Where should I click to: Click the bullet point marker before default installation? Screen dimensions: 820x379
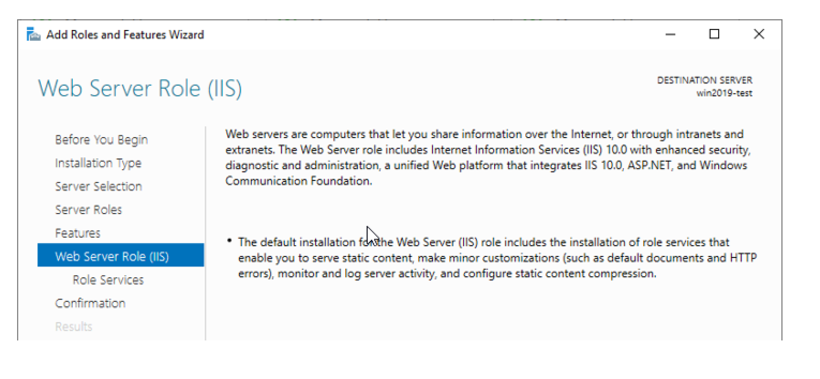(x=230, y=240)
